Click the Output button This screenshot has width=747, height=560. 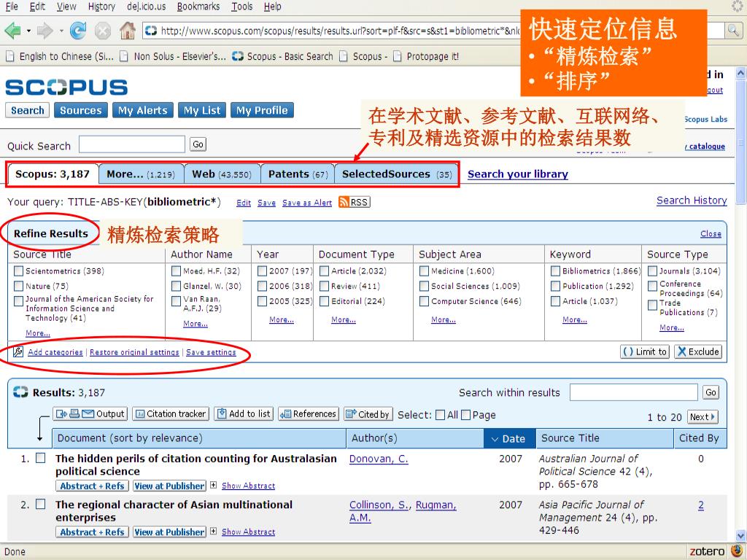(x=90, y=414)
